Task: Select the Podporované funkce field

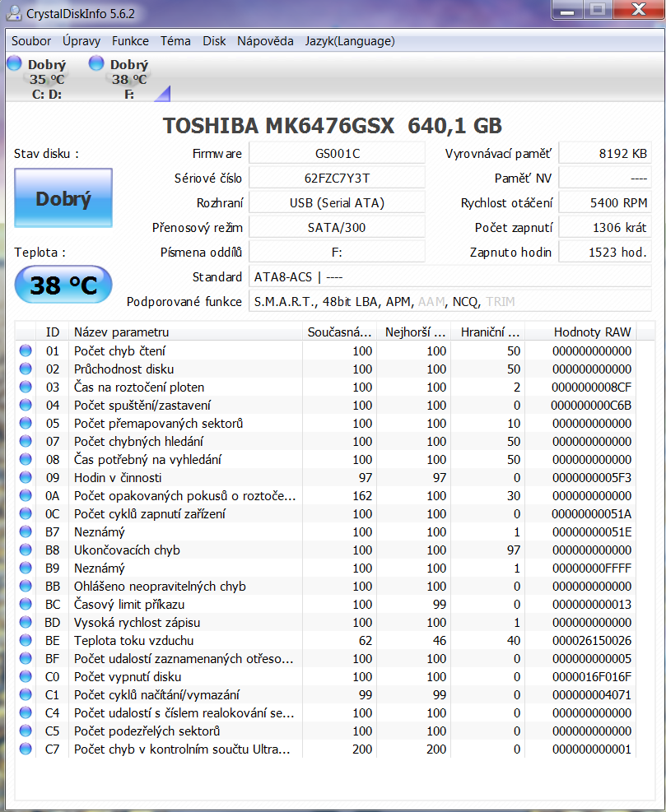Action: pyautogui.click(x=449, y=301)
